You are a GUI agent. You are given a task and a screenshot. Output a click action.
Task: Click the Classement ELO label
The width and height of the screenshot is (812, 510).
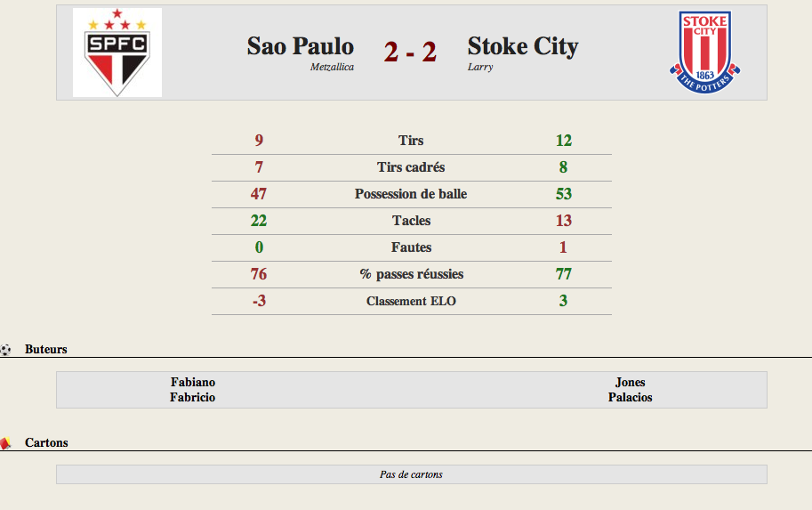point(411,301)
